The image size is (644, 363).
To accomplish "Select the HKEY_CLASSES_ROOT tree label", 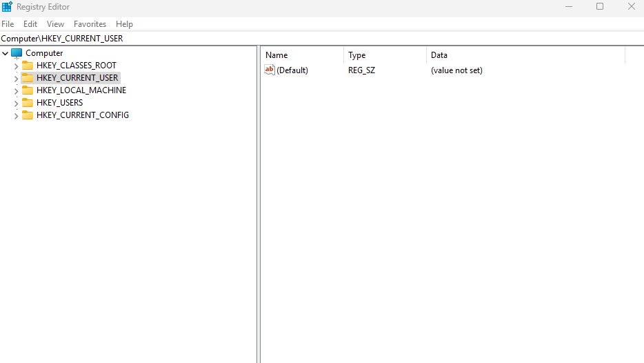I will point(77,66).
